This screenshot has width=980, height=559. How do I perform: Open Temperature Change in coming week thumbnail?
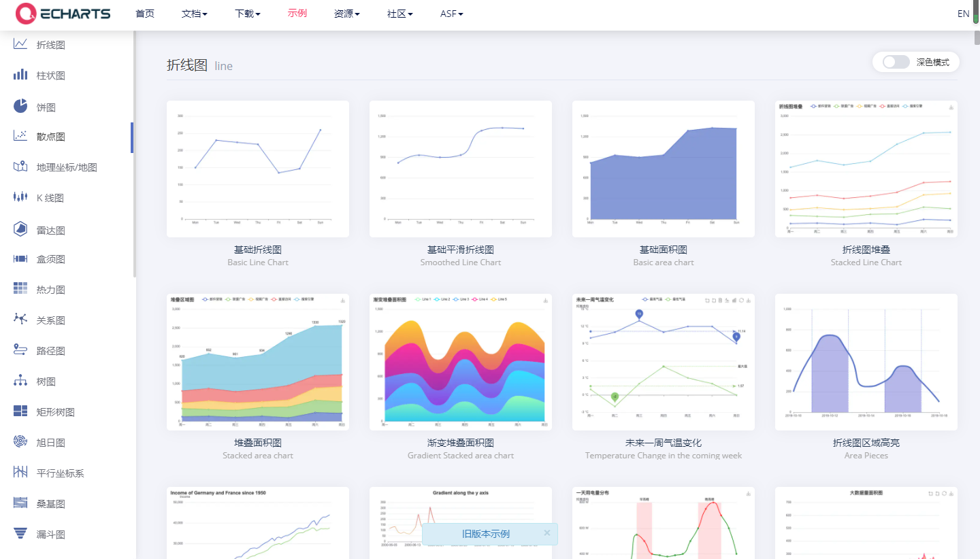tap(664, 362)
